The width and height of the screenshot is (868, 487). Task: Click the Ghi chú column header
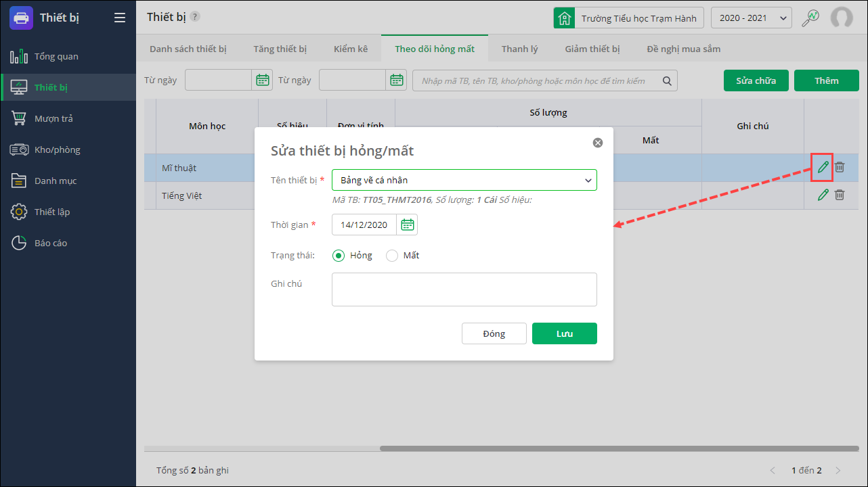753,126
